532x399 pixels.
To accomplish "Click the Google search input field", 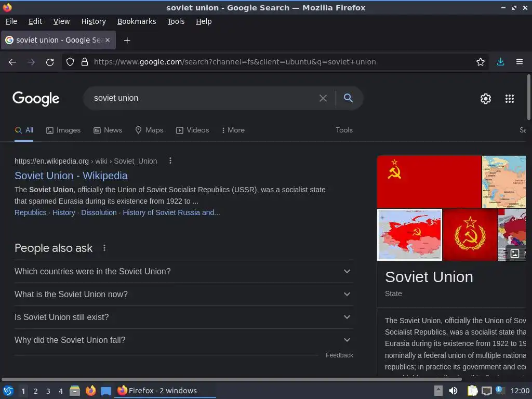I will (204, 98).
